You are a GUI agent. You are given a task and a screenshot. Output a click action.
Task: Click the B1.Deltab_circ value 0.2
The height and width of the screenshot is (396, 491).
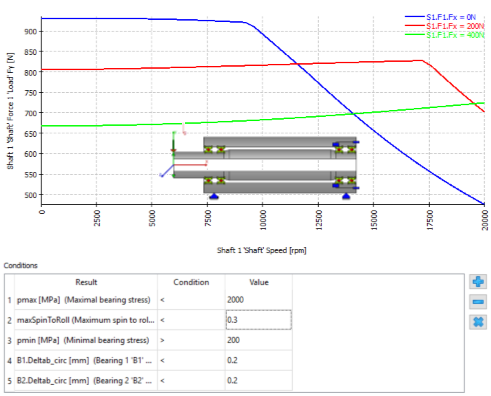pyautogui.click(x=259, y=360)
